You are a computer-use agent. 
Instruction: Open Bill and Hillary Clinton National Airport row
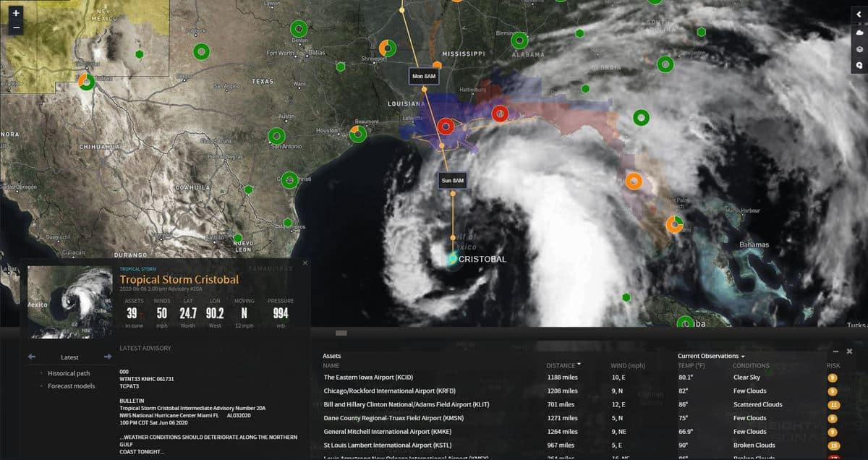tap(583, 404)
